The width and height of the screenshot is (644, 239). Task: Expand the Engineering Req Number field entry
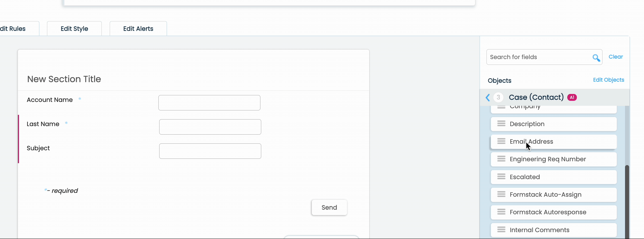(x=547, y=159)
